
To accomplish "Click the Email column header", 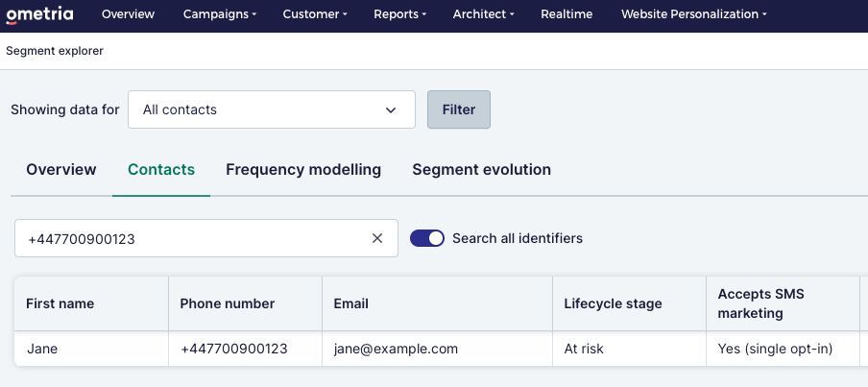I will click(x=437, y=304).
